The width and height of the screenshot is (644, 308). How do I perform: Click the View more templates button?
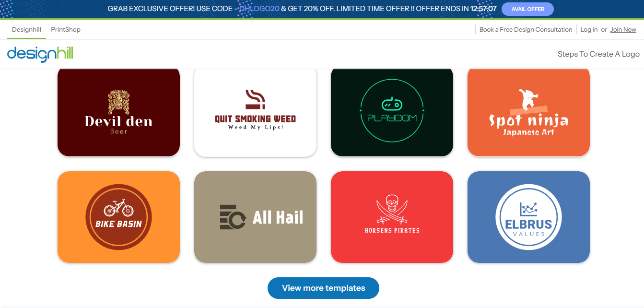323,288
